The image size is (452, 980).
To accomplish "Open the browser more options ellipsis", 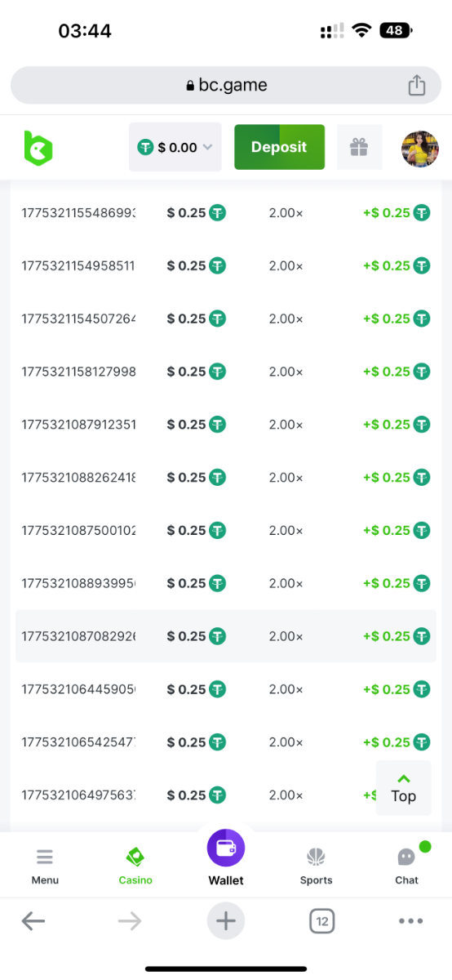I will (x=410, y=921).
